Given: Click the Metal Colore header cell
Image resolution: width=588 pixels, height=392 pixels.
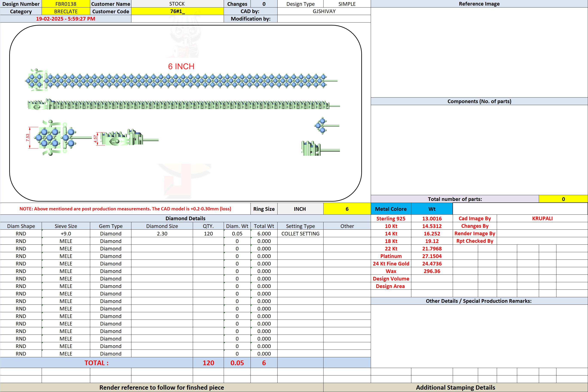Looking at the screenshot, I should tap(391, 209).
